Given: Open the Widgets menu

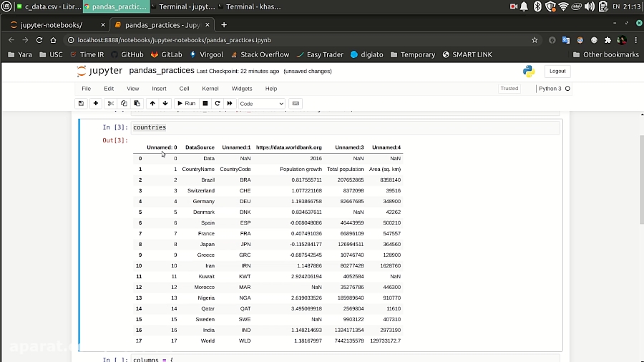Looking at the screenshot, I should (x=242, y=89).
